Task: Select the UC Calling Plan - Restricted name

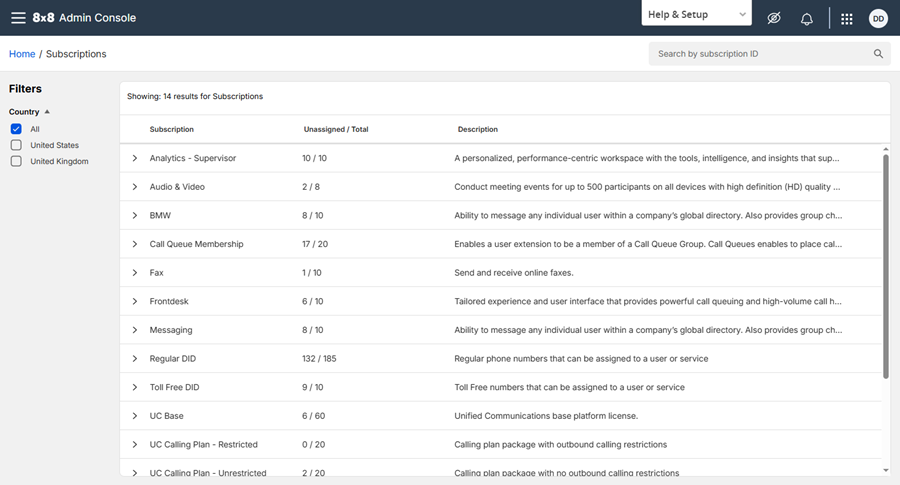Action: pyautogui.click(x=204, y=445)
